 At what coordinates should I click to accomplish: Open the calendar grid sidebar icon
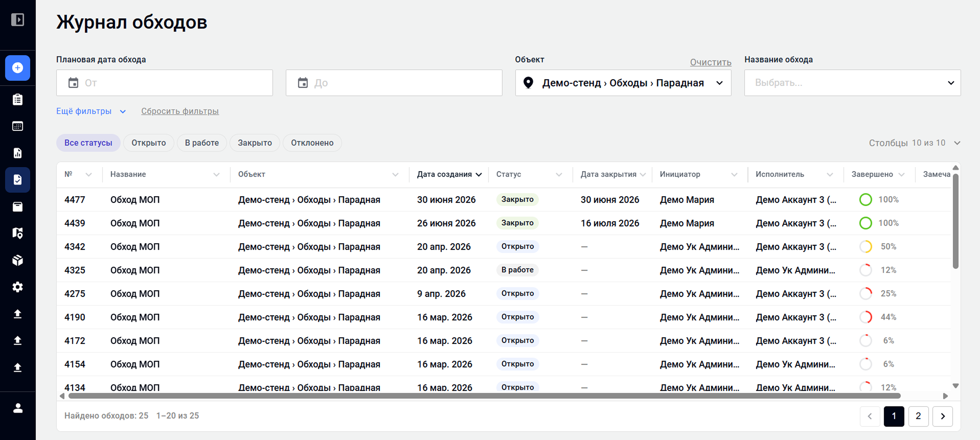pos(18,126)
